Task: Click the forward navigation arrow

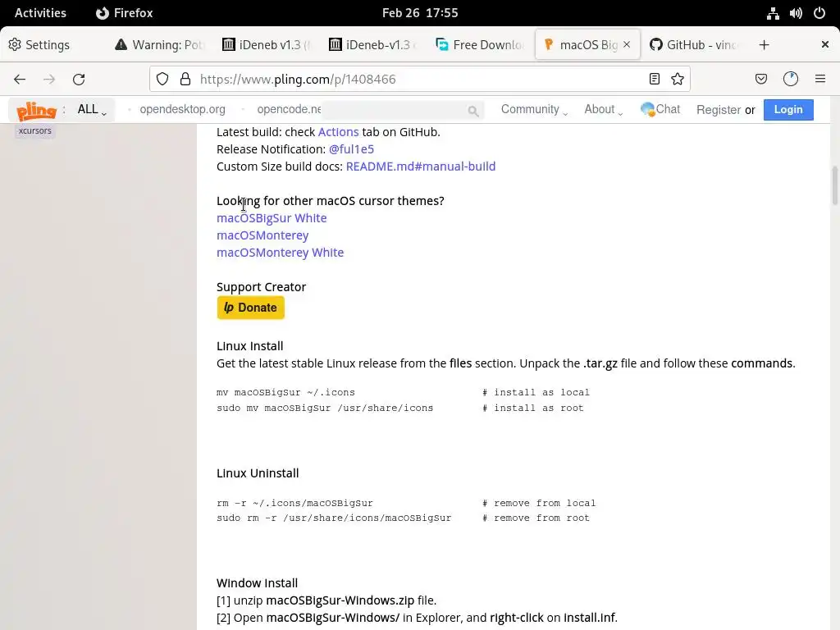Action: click(48, 80)
